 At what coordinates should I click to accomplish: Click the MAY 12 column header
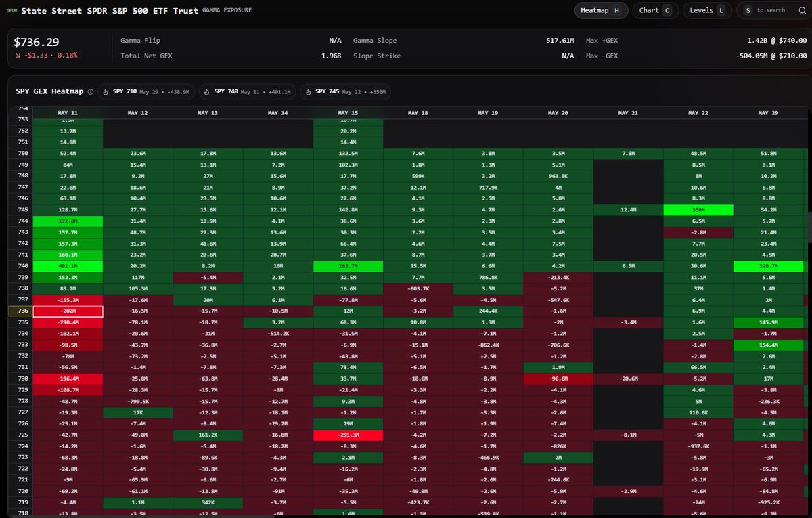(x=138, y=113)
